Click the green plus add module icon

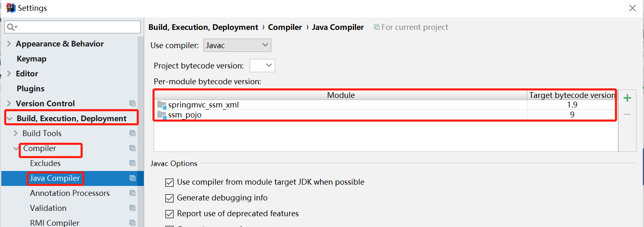coord(627,98)
